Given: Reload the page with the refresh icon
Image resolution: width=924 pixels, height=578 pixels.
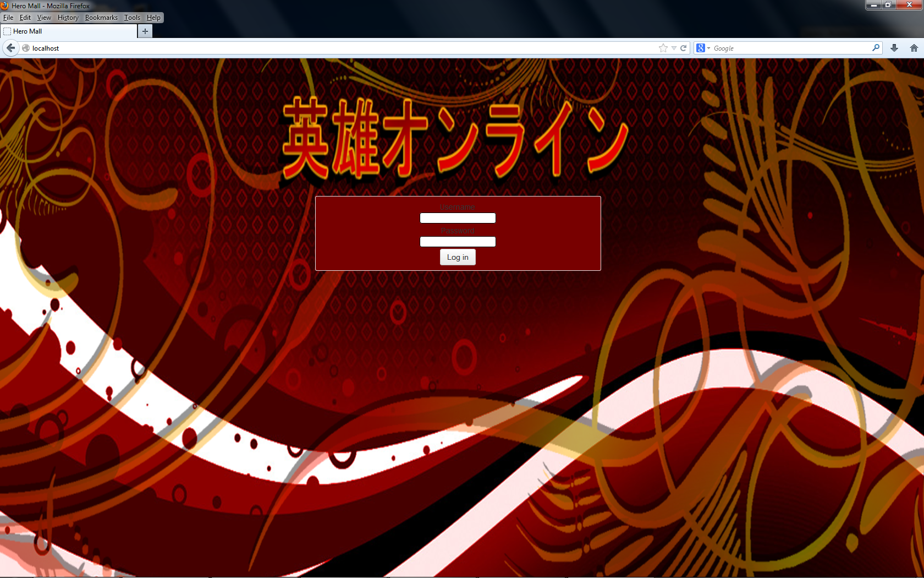Looking at the screenshot, I should coord(684,48).
